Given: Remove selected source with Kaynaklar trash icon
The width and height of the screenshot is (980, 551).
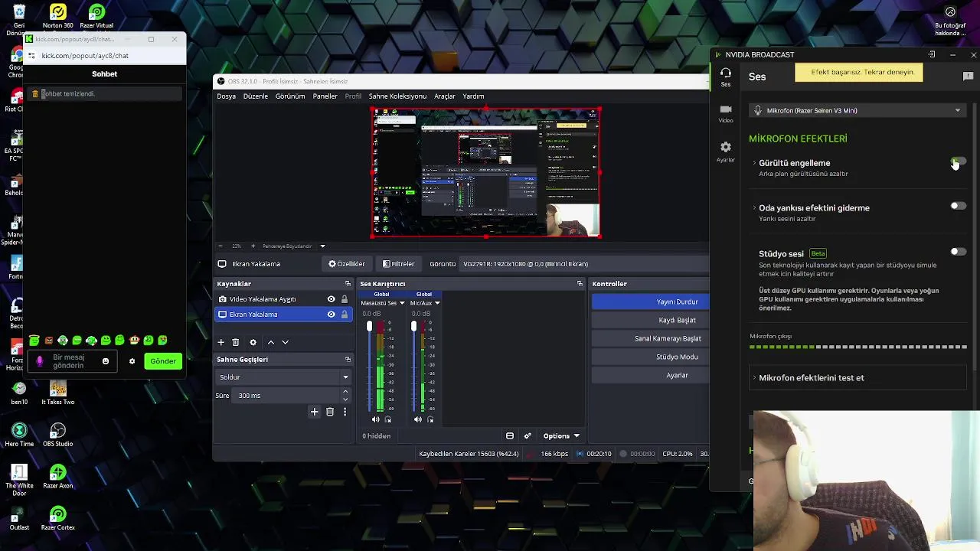Looking at the screenshot, I should [x=236, y=342].
